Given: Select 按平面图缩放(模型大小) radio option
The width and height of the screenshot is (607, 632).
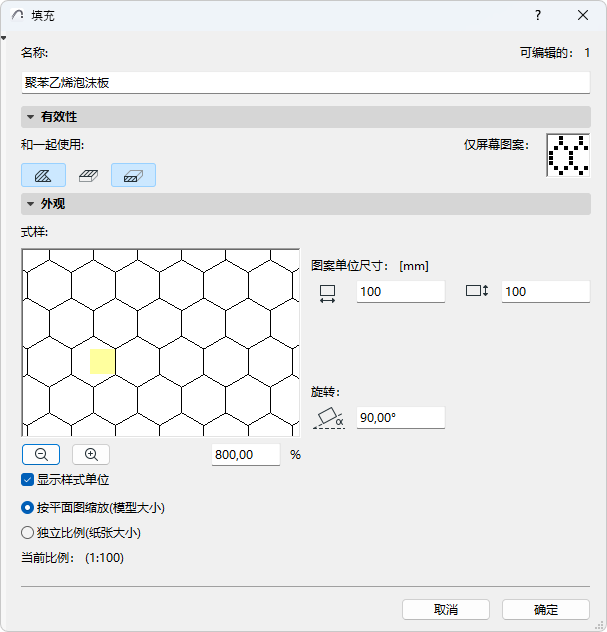Looking at the screenshot, I should [28, 507].
